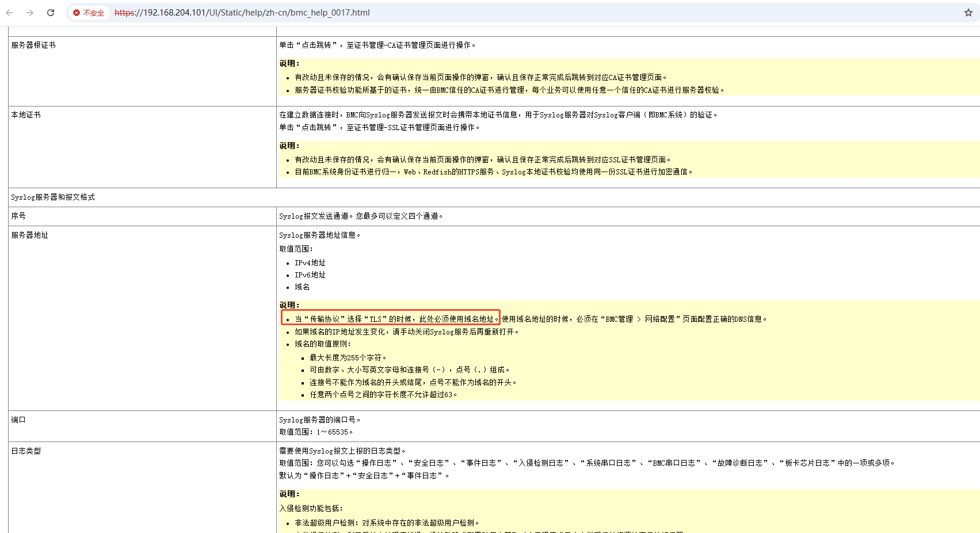The width and height of the screenshot is (980, 533).
Task: Click the line 如果域名的IP地址发生变化
Action: click(407, 332)
